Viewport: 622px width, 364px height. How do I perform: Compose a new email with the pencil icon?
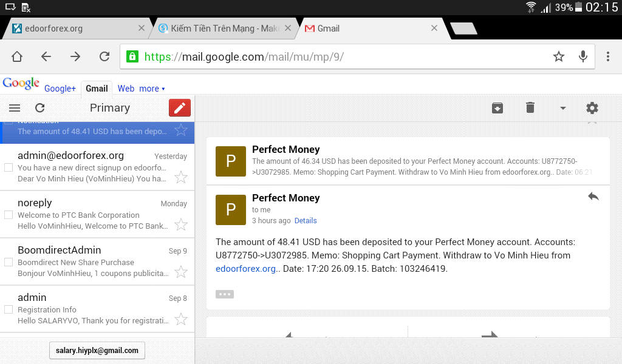[x=179, y=107]
